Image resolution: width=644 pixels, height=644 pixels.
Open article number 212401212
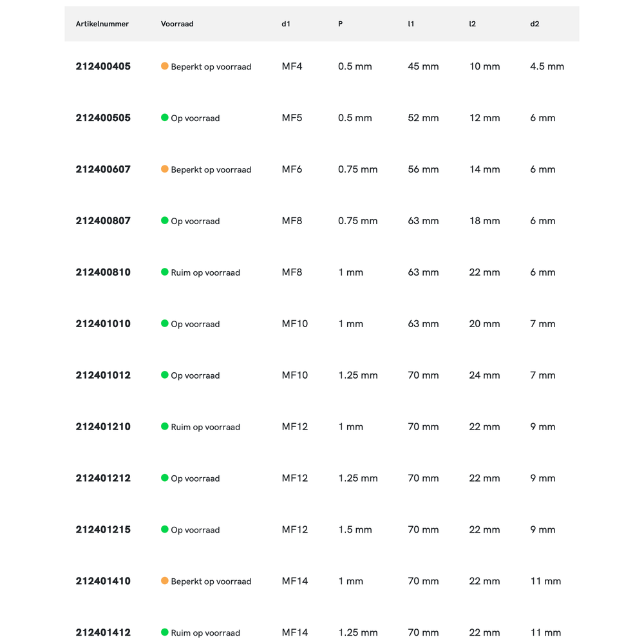pos(103,478)
